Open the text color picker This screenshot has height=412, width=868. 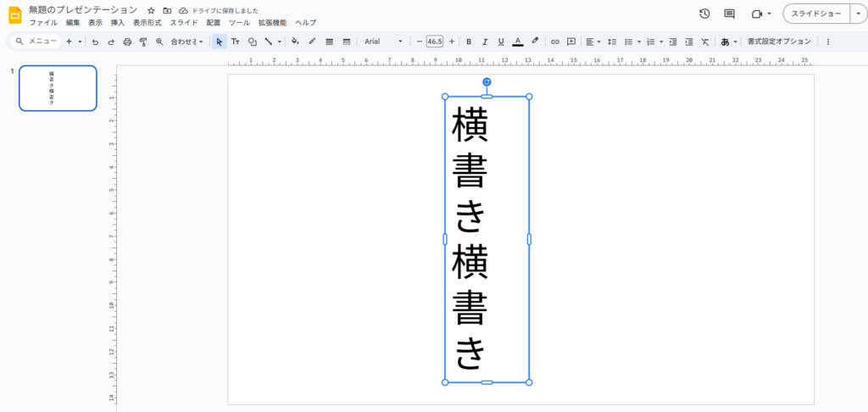pyautogui.click(x=517, y=41)
